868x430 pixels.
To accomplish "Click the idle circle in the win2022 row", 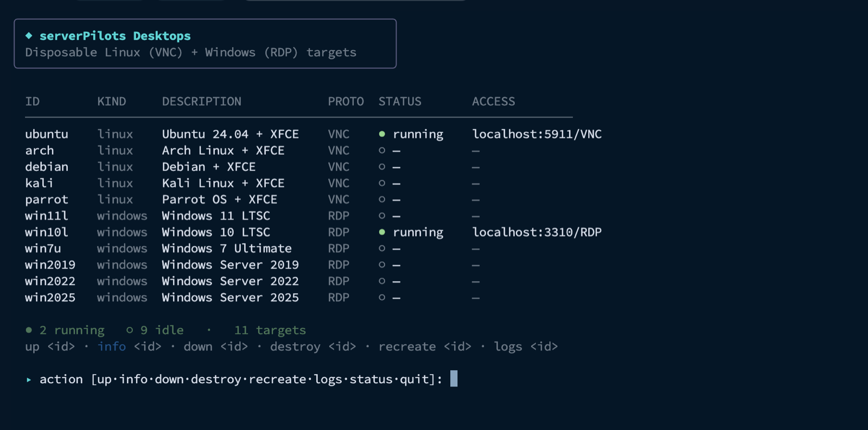I will (382, 281).
